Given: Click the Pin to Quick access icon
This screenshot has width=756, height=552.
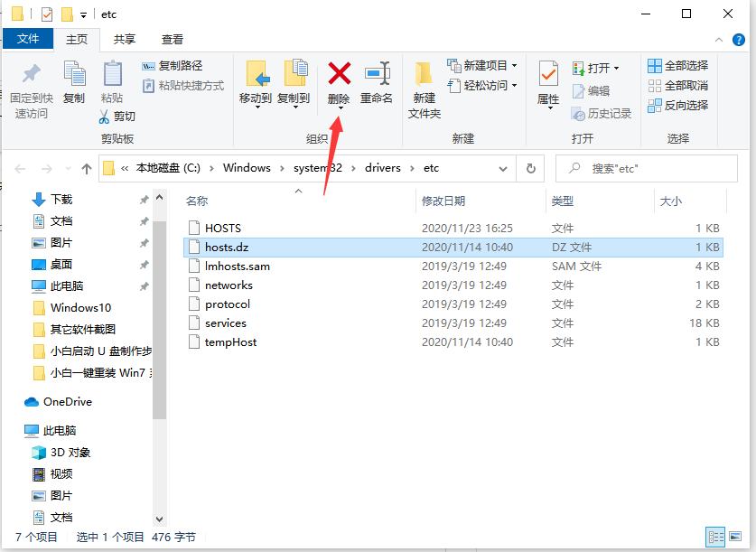Looking at the screenshot, I should coord(32,73).
